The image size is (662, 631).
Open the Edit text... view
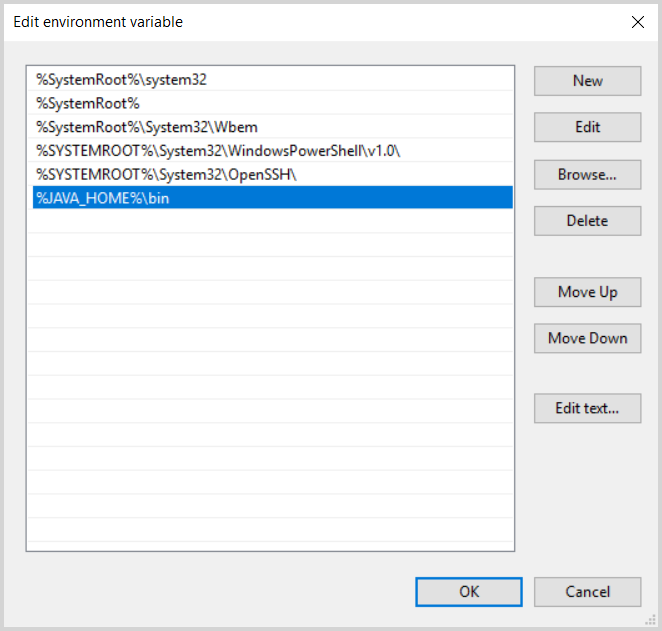pos(587,408)
